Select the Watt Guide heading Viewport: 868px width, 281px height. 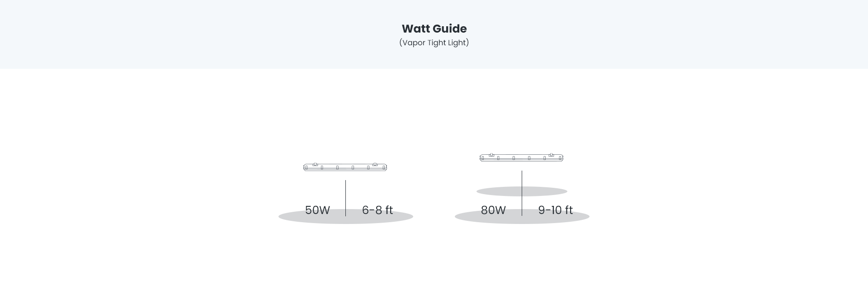pyautogui.click(x=434, y=29)
